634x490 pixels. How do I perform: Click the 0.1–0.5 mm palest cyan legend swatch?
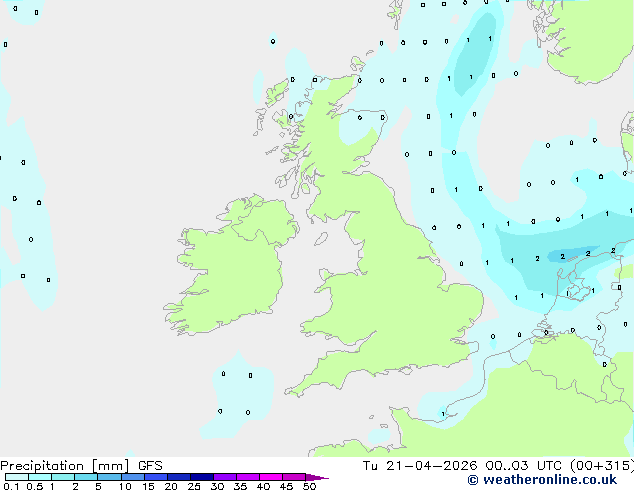[17, 477]
